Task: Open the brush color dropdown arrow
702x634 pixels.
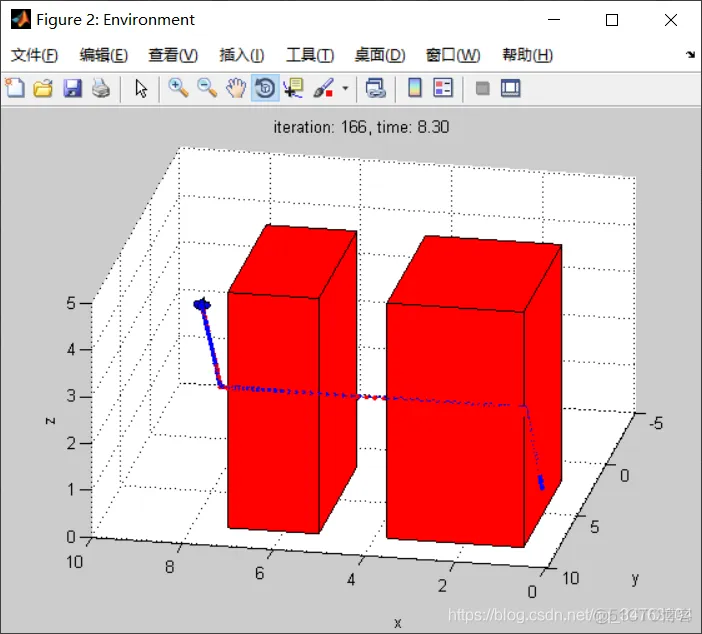Action: click(x=345, y=88)
